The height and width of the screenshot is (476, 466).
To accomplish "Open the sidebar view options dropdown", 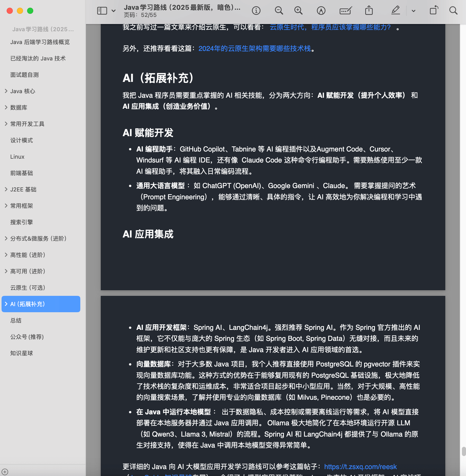I will 113,10.
